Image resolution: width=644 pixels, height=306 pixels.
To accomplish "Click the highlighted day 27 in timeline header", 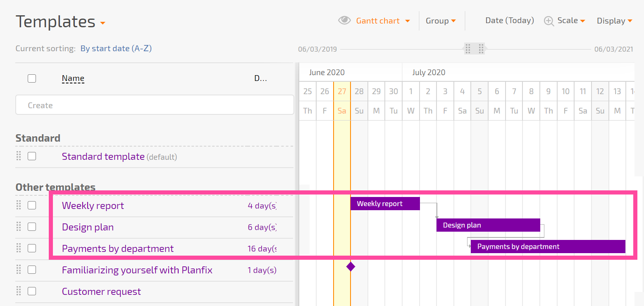I will pyautogui.click(x=342, y=91).
